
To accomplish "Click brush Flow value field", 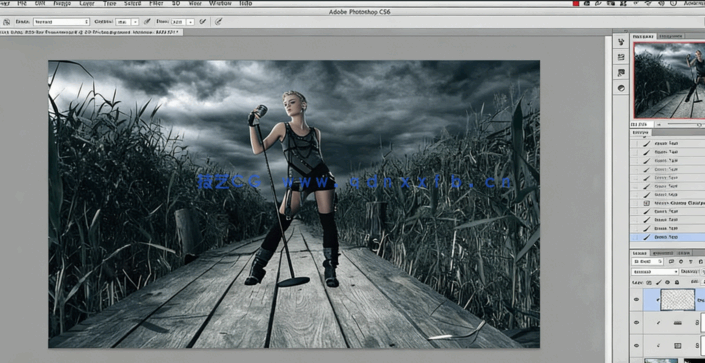I will [x=178, y=22].
